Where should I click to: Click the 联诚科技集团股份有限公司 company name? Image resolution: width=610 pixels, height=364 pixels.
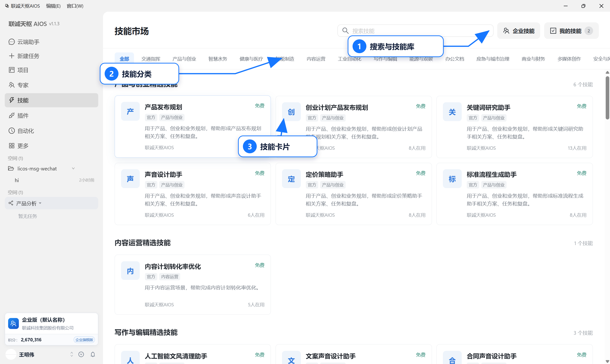tap(48, 328)
